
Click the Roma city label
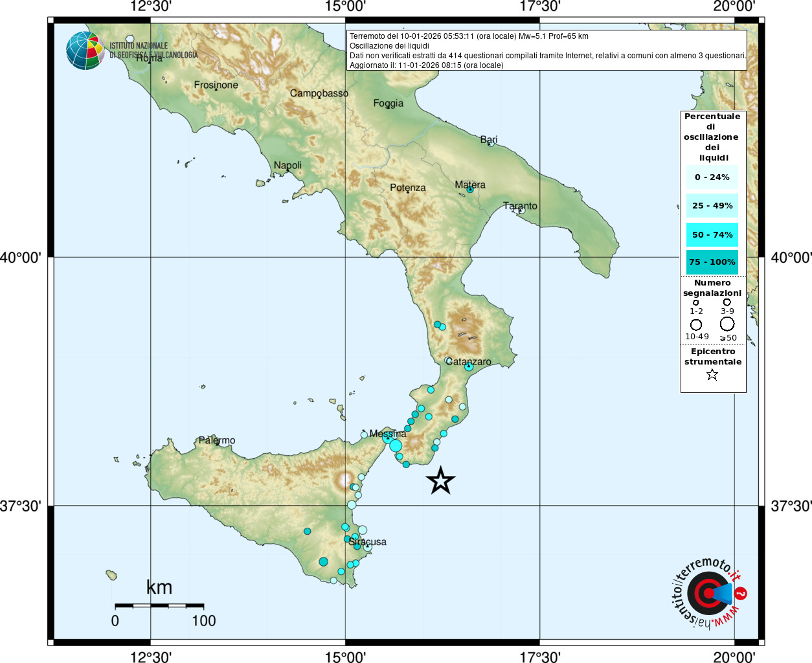pyautogui.click(x=149, y=58)
